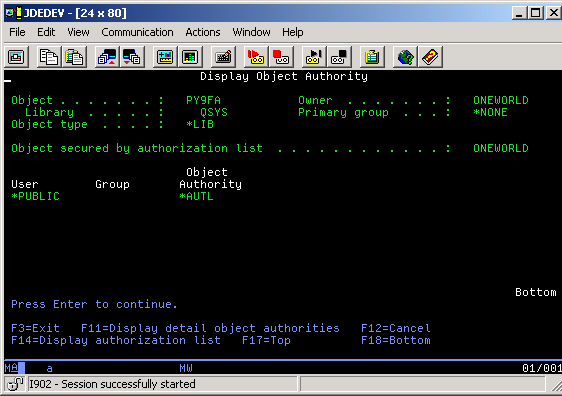Click the Bottom indicator text
This screenshot has height=396, width=562.
click(x=536, y=292)
